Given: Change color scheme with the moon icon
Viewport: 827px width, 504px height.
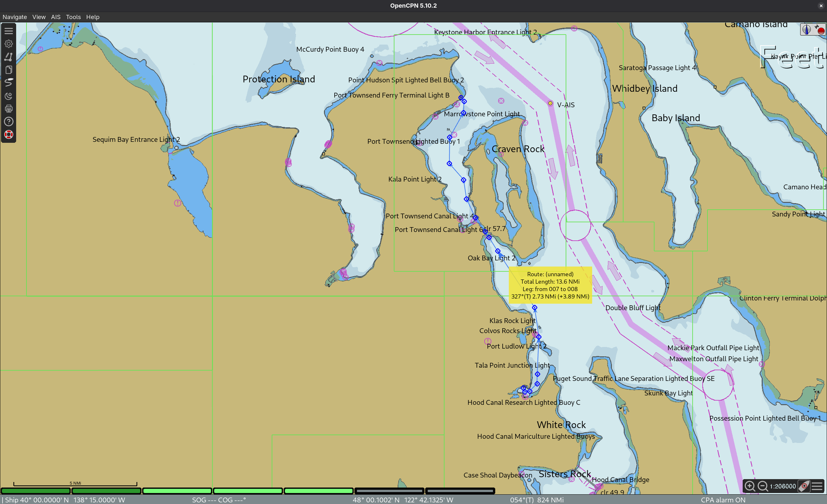Looking at the screenshot, I should (x=9, y=96).
